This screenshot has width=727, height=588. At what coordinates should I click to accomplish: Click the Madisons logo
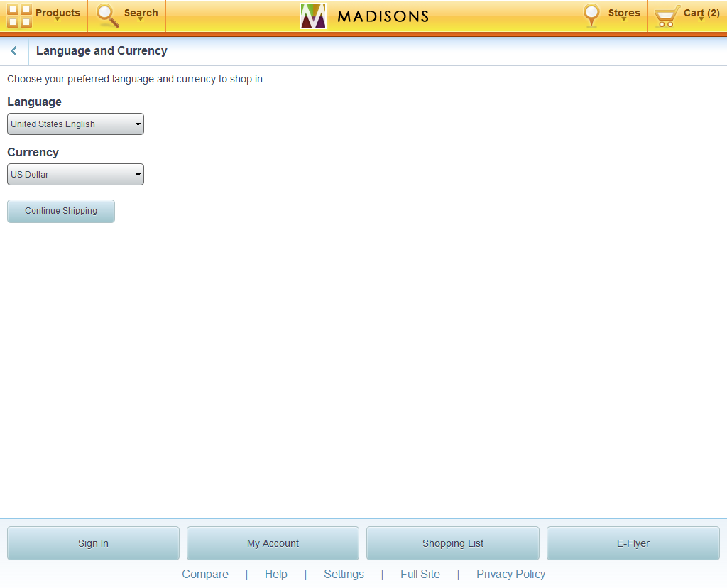click(x=363, y=16)
